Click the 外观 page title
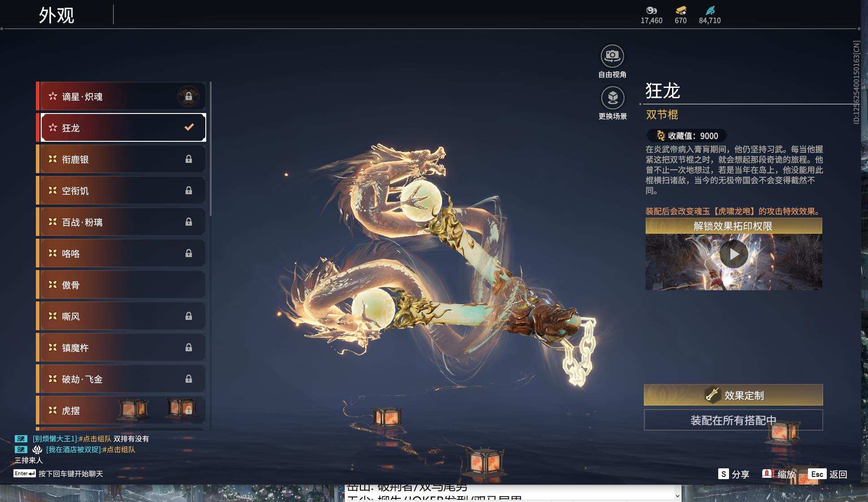The height and width of the screenshot is (502, 868). [56, 15]
